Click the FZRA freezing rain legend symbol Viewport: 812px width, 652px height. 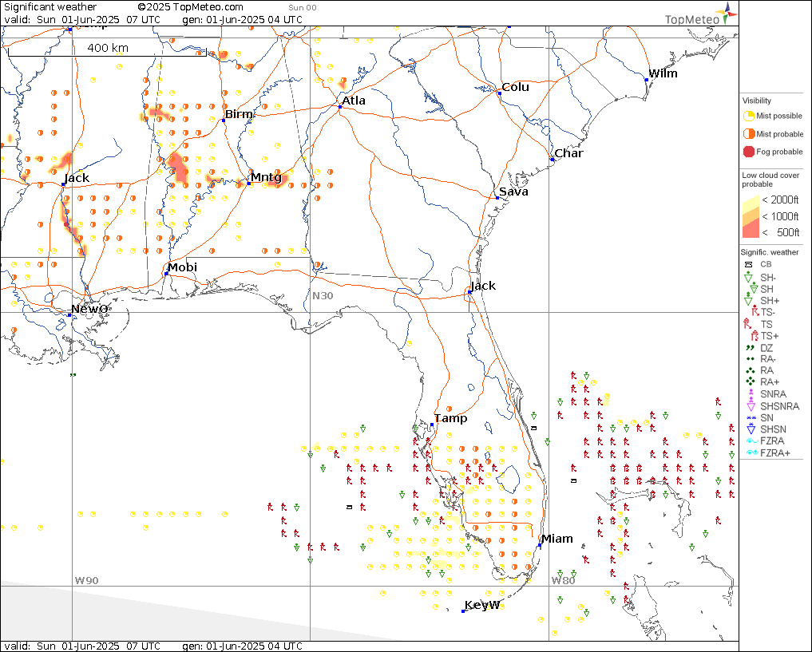[752, 441]
